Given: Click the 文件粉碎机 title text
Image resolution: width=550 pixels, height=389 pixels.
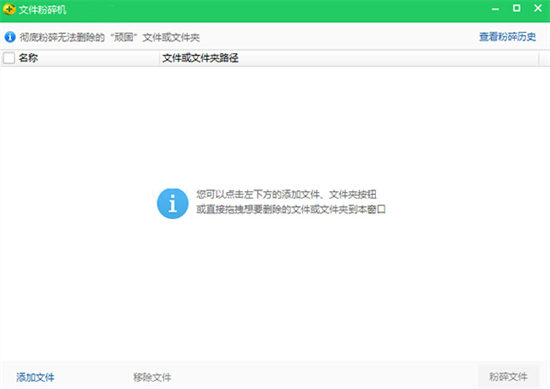Looking at the screenshot, I should click(42, 9).
